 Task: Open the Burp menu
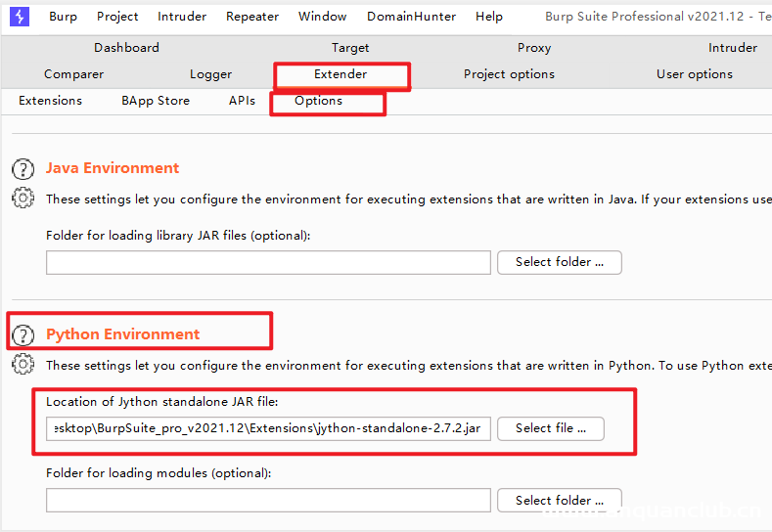click(x=63, y=17)
